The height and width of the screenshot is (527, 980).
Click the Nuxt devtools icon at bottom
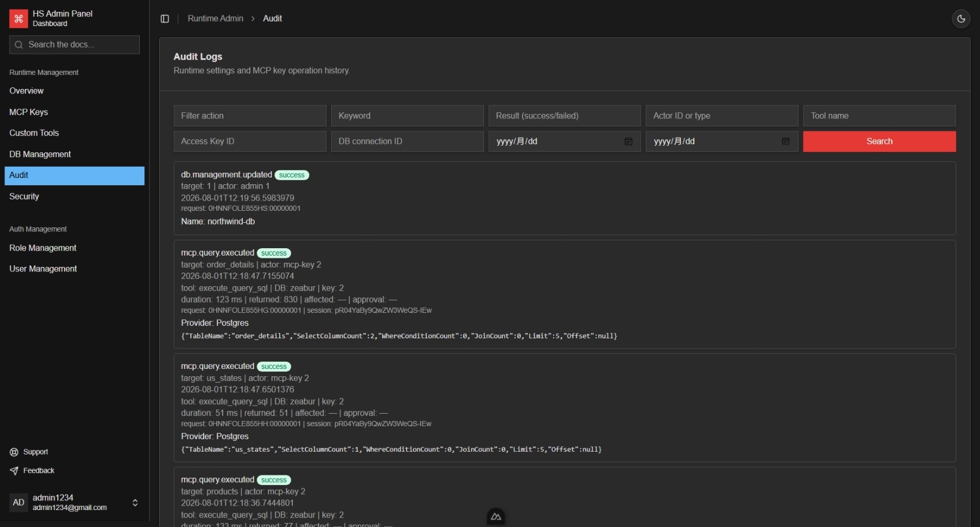pos(496,517)
